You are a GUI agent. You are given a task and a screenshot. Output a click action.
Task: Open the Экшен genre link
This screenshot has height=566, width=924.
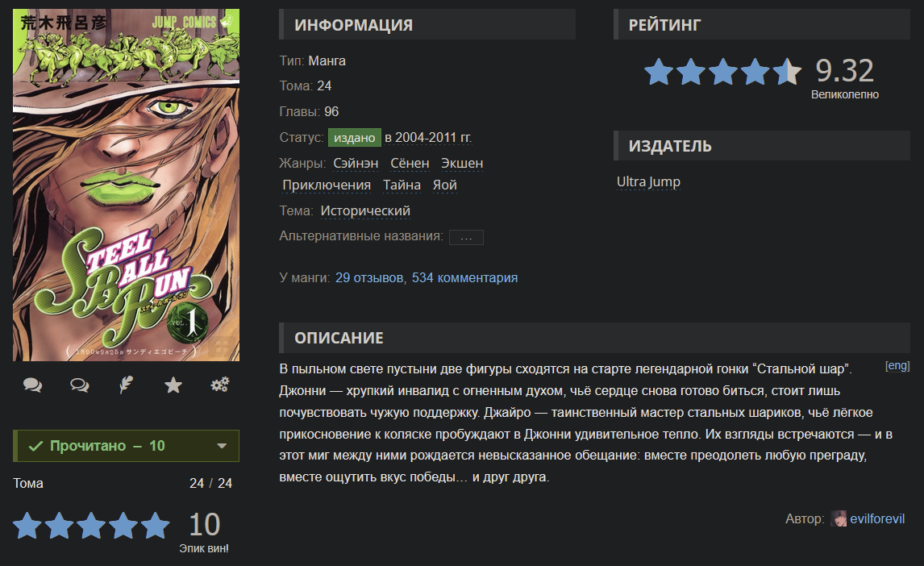(462, 163)
